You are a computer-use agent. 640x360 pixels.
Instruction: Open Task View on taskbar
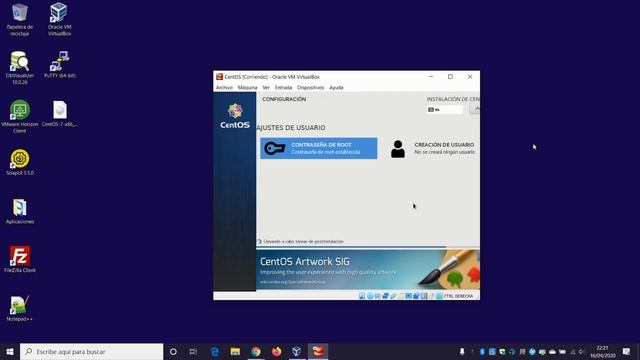click(193, 351)
